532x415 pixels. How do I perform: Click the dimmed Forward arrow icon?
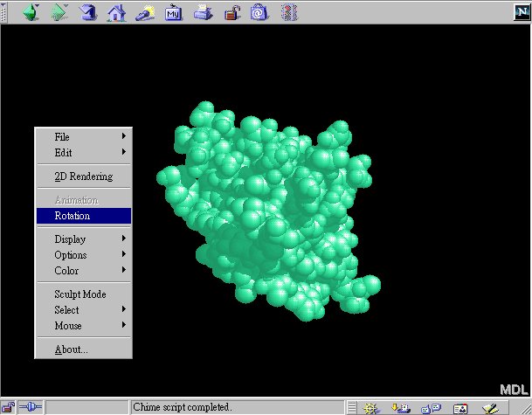point(59,12)
